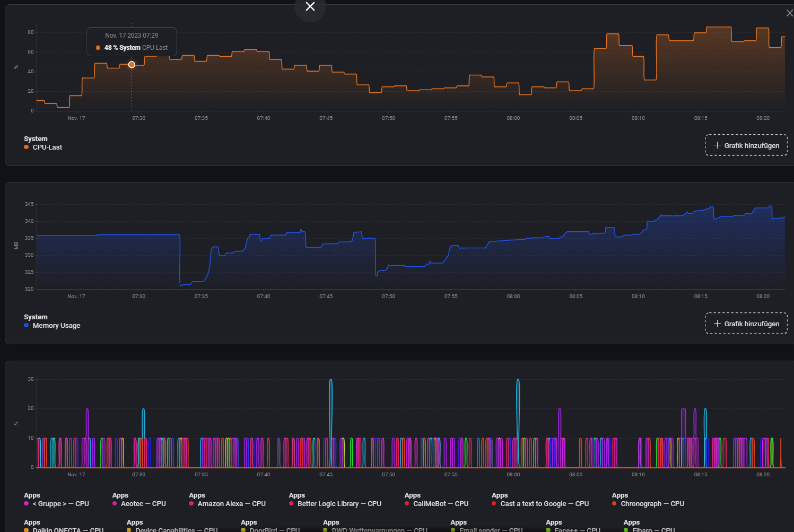Click the 08:15 axis label on the Apps chart
The width and height of the screenshot is (794, 532).
pyautogui.click(x=701, y=475)
